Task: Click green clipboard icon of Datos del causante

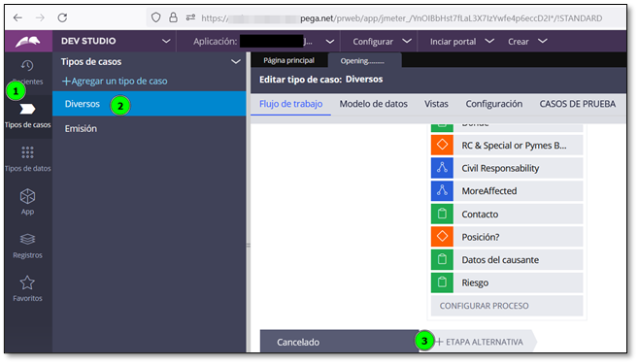Action: 442,259
